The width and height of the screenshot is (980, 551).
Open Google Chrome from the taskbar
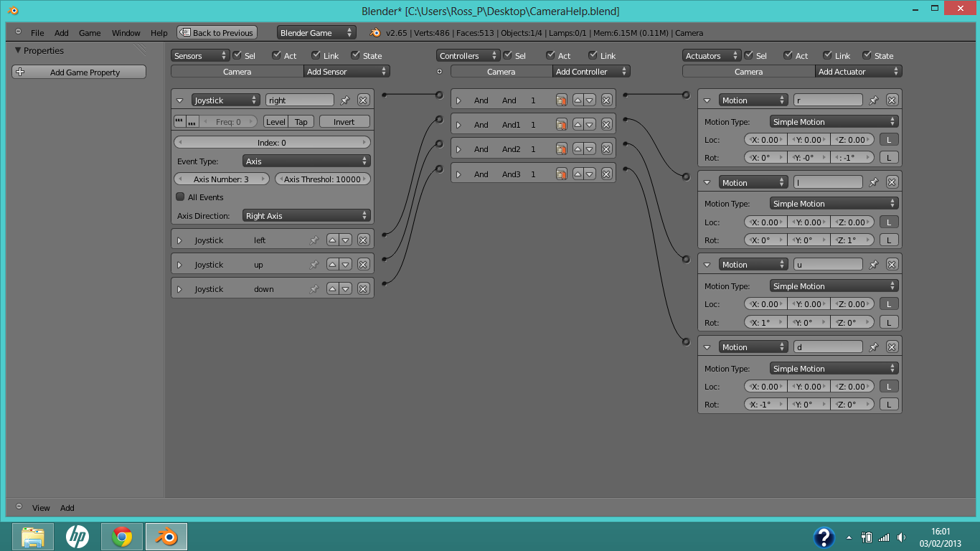tap(122, 537)
